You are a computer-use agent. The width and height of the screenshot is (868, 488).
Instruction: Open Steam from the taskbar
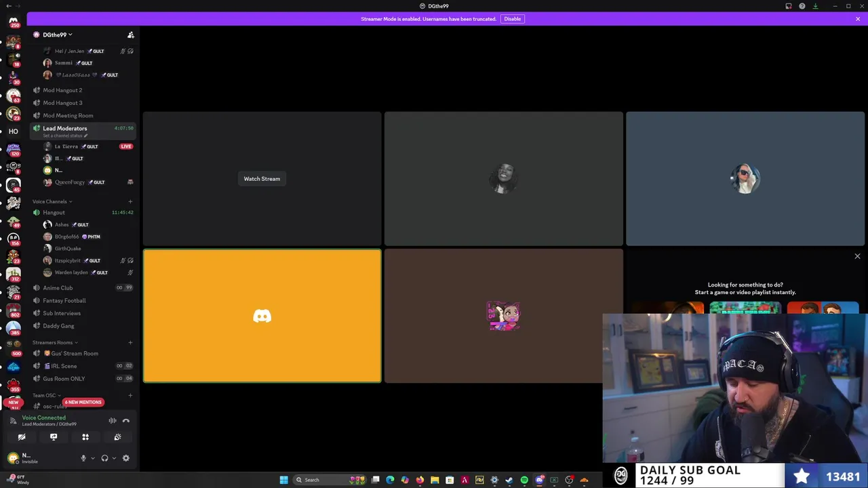pyautogui.click(x=509, y=480)
